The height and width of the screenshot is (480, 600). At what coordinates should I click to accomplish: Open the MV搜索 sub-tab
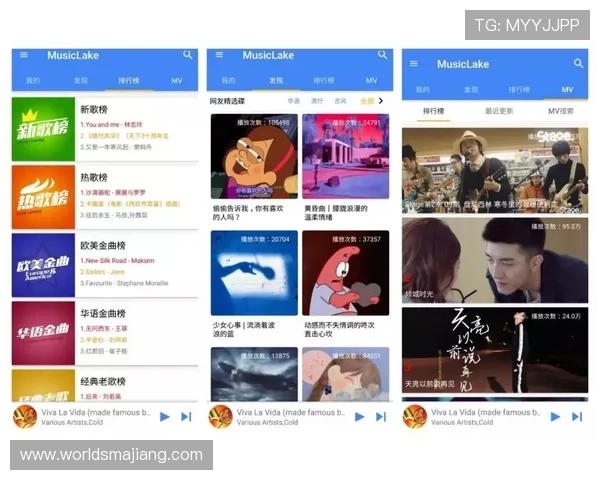561,111
